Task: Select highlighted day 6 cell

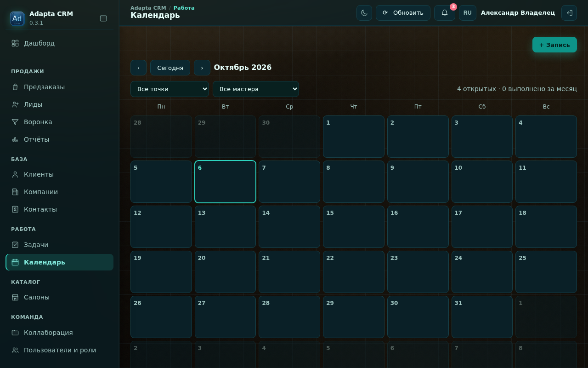Action: point(225,182)
